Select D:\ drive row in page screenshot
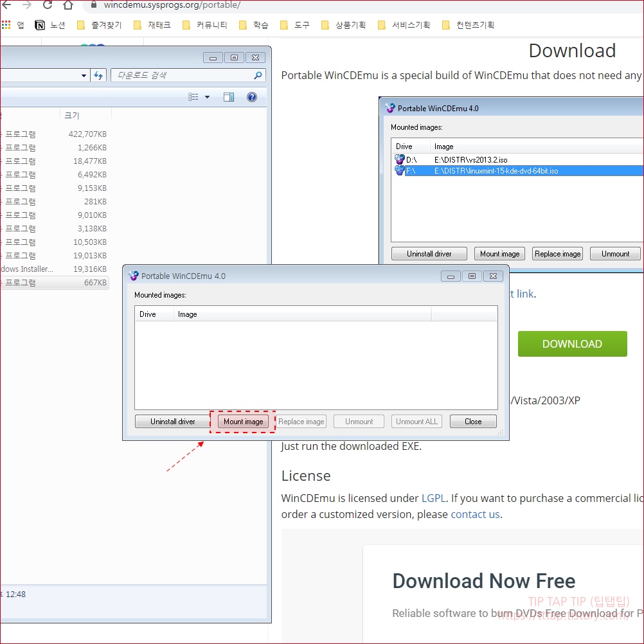The width and height of the screenshot is (644, 644). click(x=517, y=160)
